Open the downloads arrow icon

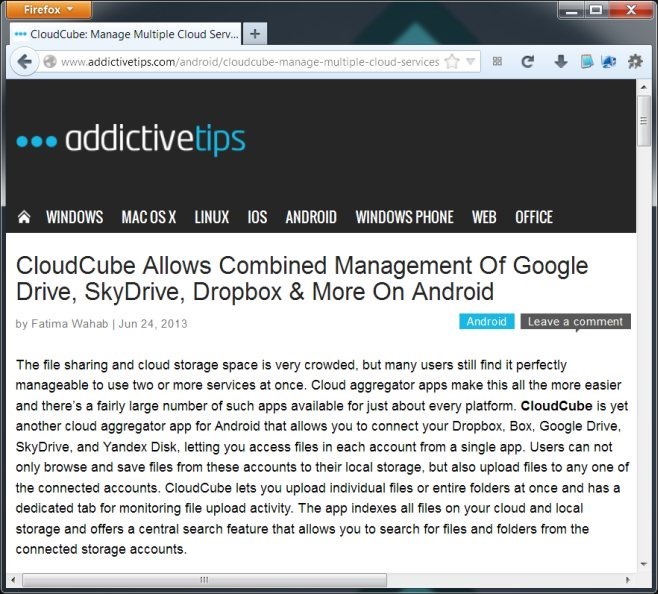point(561,62)
